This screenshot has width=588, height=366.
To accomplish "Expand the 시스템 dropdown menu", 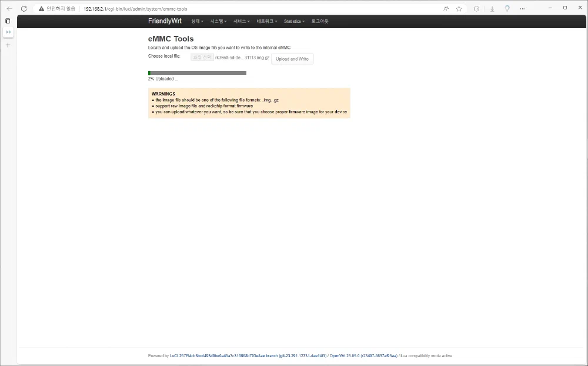I will coord(218,21).
